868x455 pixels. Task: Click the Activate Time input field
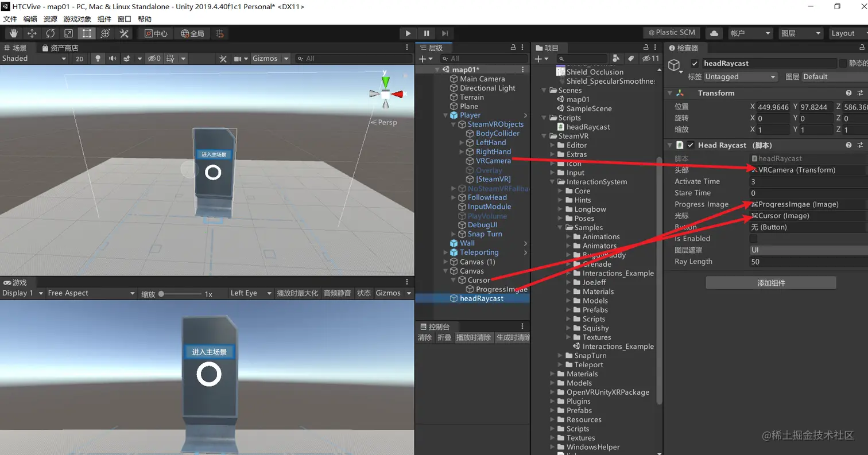point(809,181)
